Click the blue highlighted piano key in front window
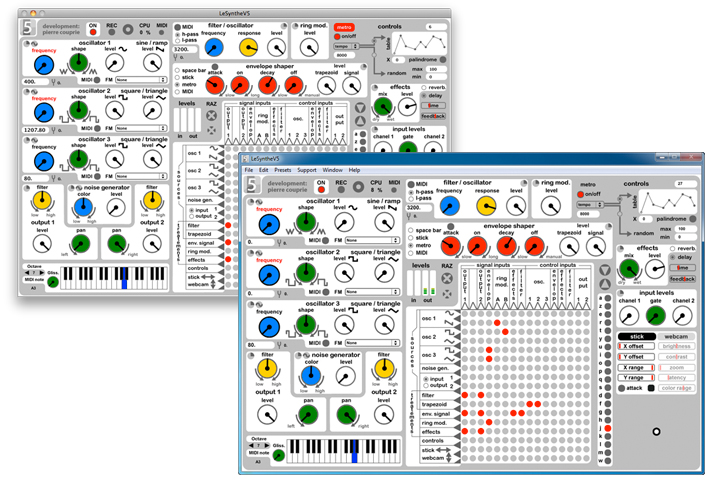708x480 pixels. click(354, 452)
